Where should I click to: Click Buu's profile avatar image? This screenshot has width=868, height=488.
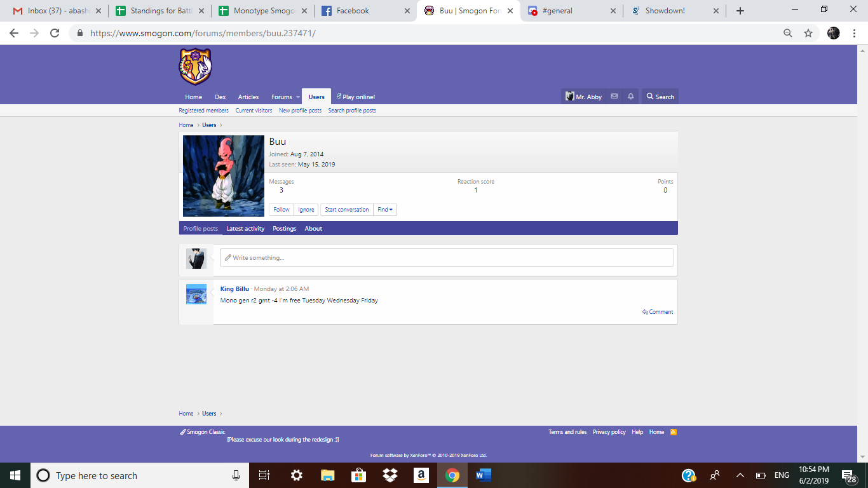pyautogui.click(x=224, y=176)
